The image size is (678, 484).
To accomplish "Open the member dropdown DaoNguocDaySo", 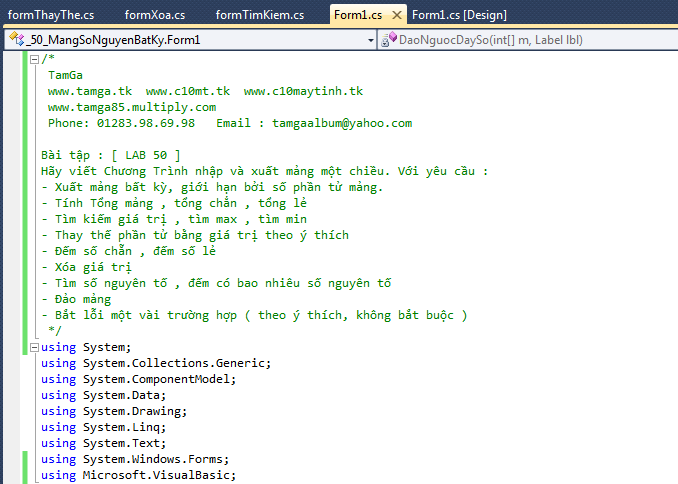I will 528,40.
